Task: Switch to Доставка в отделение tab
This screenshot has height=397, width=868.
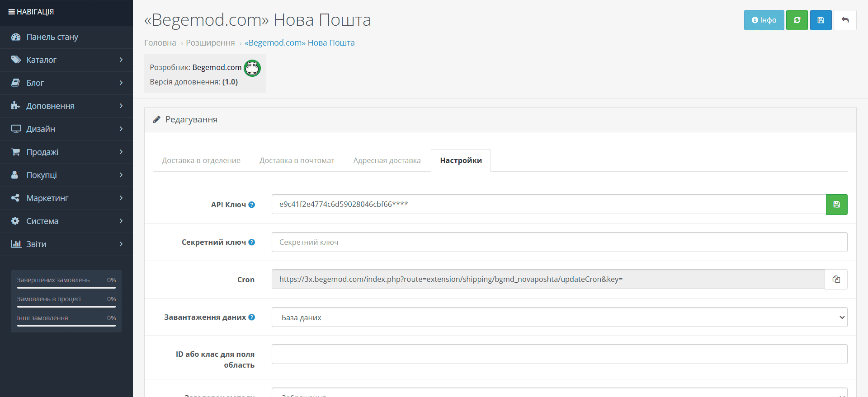Action: 201,160
